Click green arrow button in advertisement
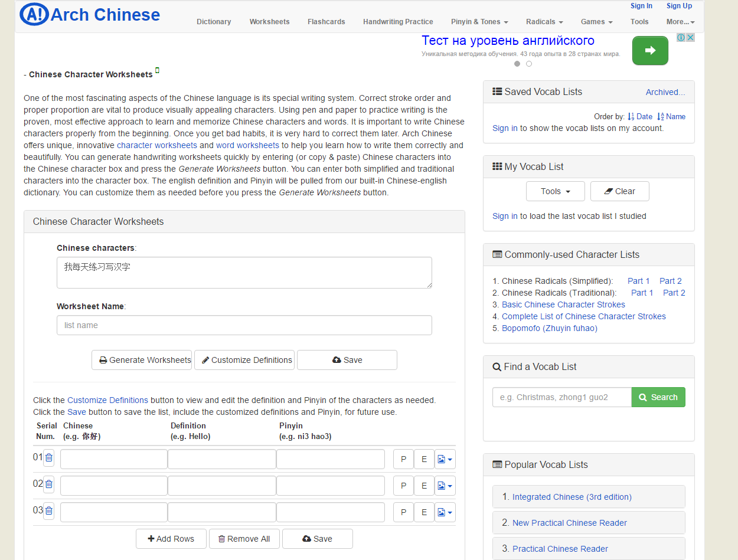 point(650,51)
